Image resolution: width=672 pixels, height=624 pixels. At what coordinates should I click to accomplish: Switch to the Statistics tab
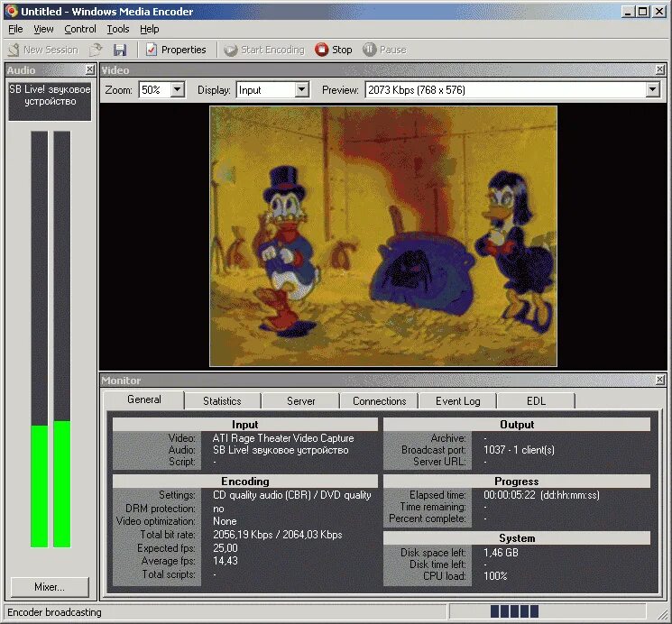(222, 401)
